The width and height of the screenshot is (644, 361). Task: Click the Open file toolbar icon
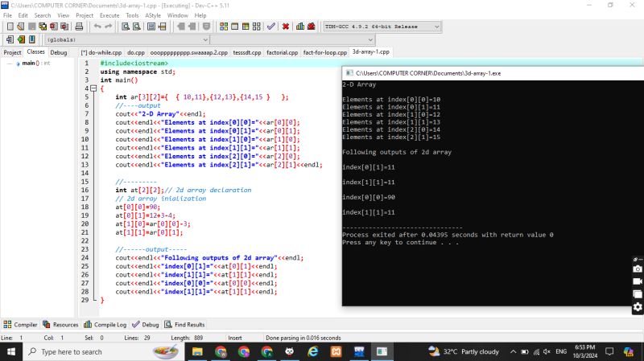click(21, 27)
